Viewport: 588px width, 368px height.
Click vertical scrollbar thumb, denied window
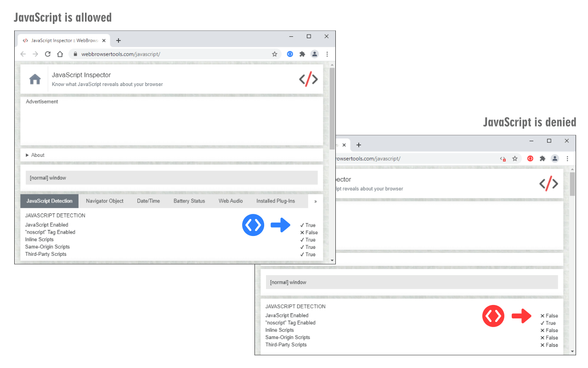coord(572,184)
